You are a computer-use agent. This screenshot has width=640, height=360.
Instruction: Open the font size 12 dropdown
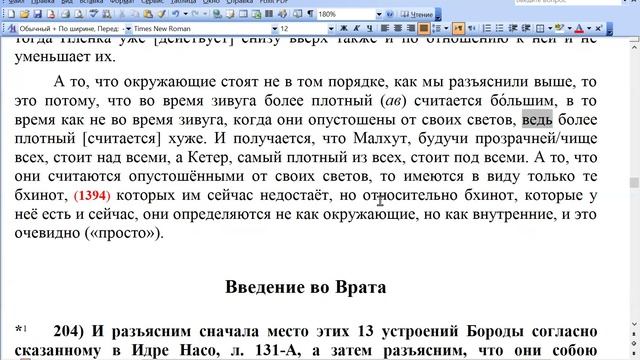[x=331, y=29]
